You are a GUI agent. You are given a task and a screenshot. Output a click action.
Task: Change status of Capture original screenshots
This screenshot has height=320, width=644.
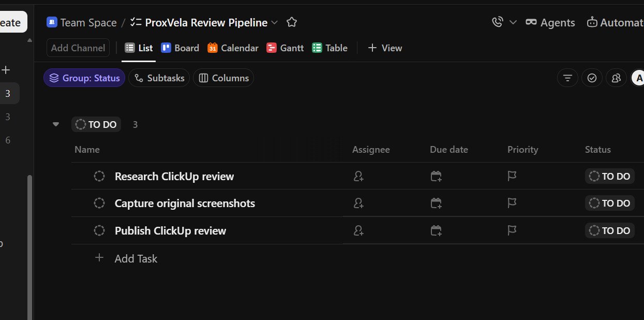[x=610, y=203]
